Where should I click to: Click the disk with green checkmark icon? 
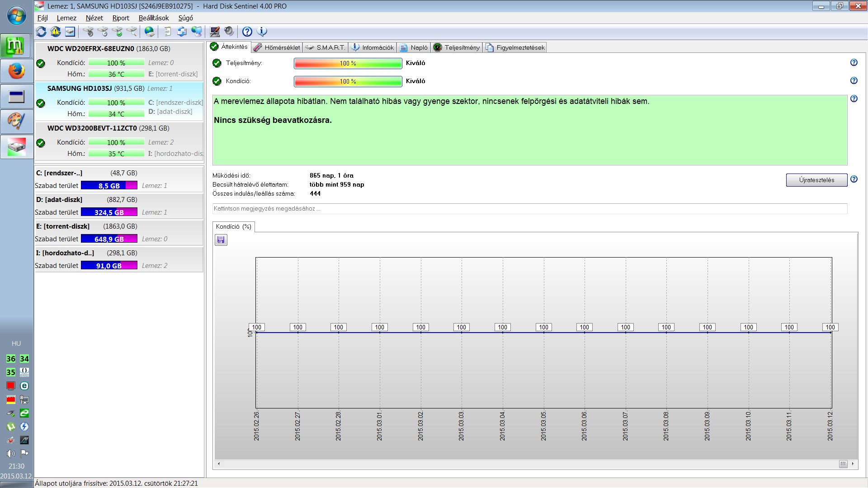click(x=117, y=32)
